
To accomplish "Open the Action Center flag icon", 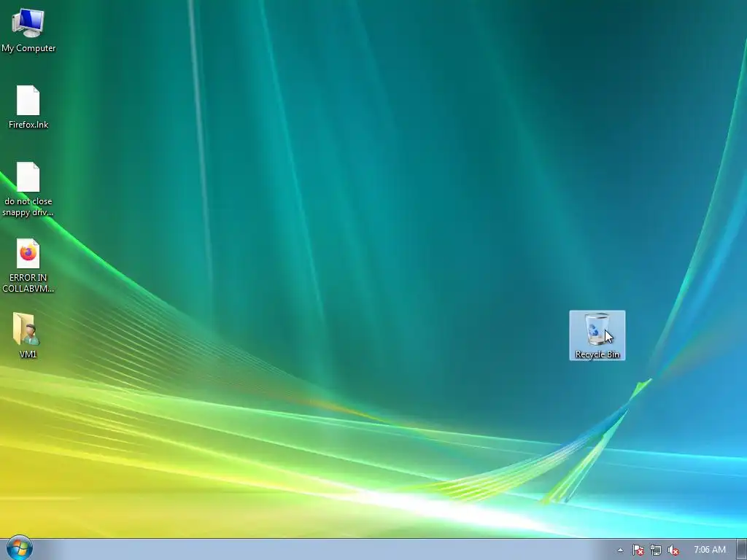I will (x=638, y=550).
